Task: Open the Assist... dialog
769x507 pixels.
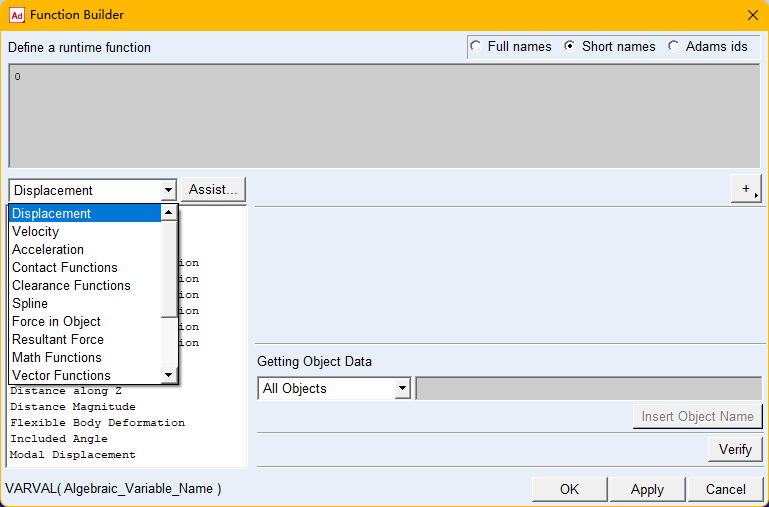Action: (x=213, y=190)
